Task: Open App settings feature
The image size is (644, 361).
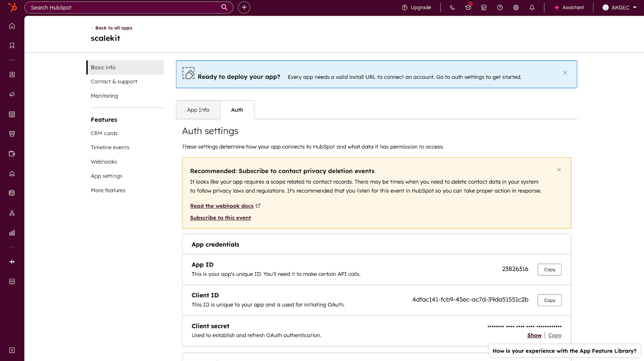Action: click(106, 176)
